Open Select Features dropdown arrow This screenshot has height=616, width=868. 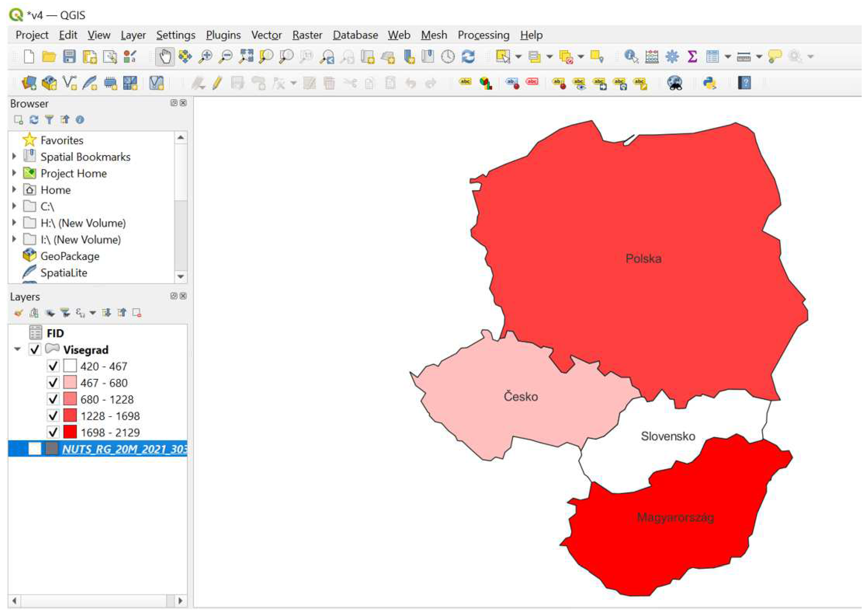click(518, 57)
